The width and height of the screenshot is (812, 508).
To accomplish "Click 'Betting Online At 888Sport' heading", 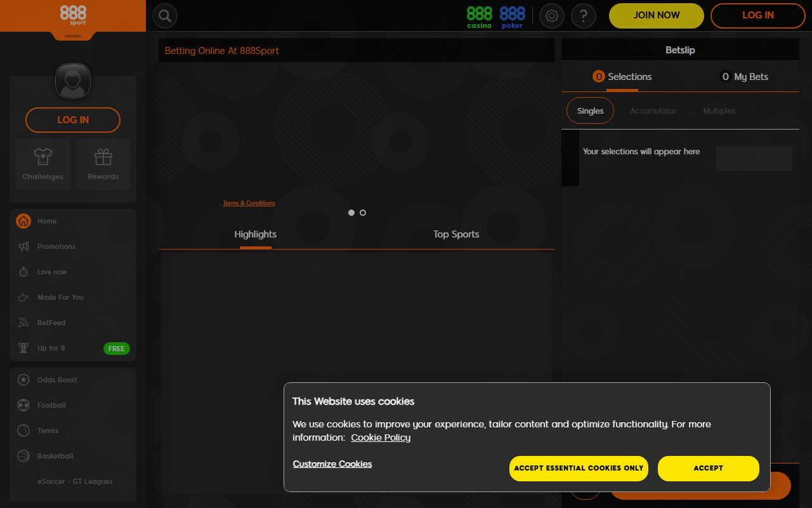I will pyautogui.click(x=222, y=51).
